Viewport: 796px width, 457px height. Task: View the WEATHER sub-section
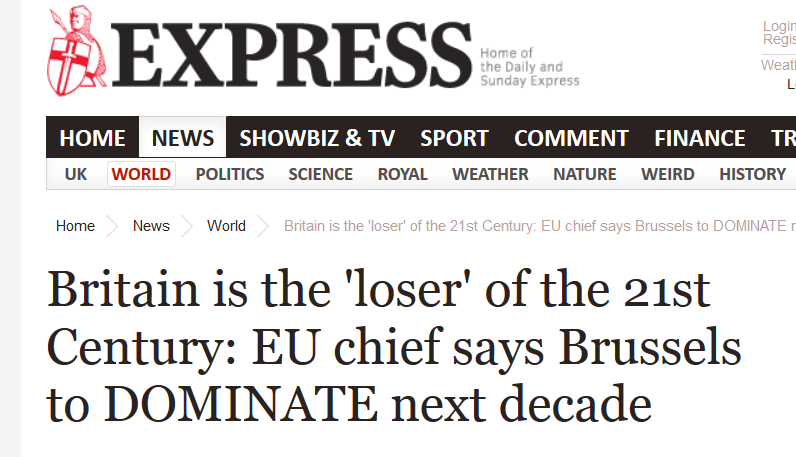490,174
